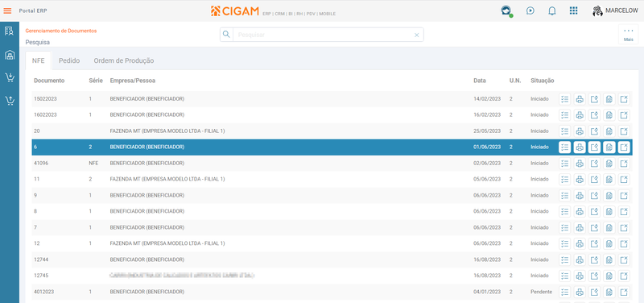Open the cart download sidebar icon

9,77
